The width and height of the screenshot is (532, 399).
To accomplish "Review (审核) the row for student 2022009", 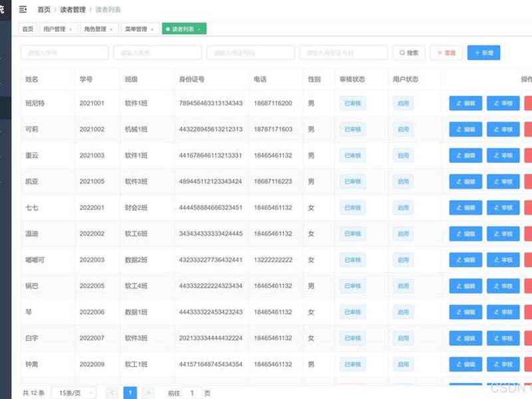I will point(503,364).
